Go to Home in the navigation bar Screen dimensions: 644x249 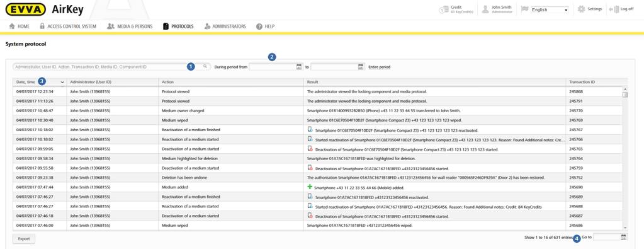[20, 26]
